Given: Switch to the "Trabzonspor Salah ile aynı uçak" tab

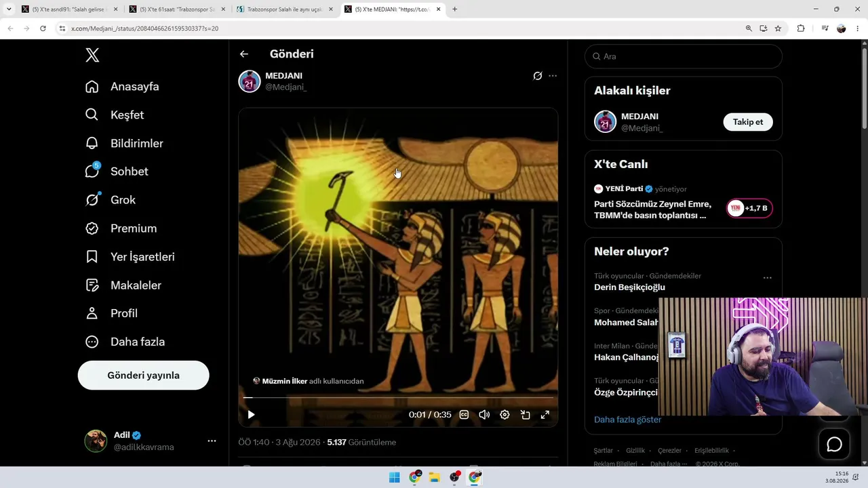Looking at the screenshot, I should coord(284,9).
